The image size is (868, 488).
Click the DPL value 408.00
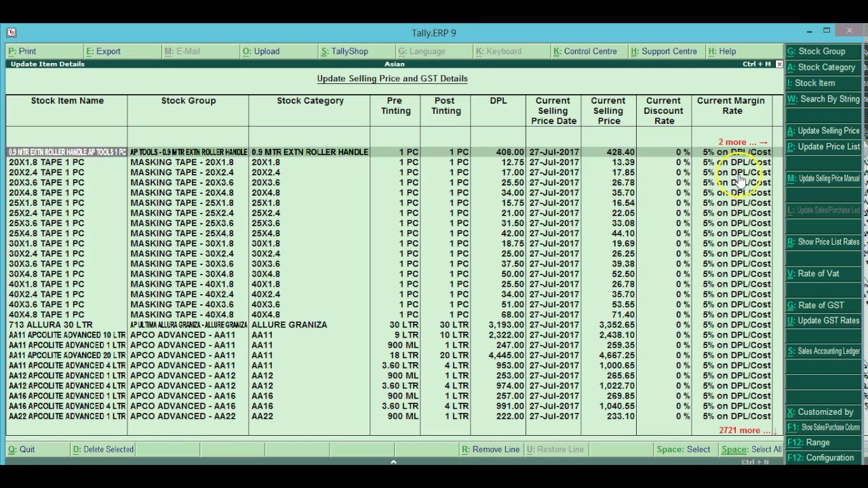(510, 152)
